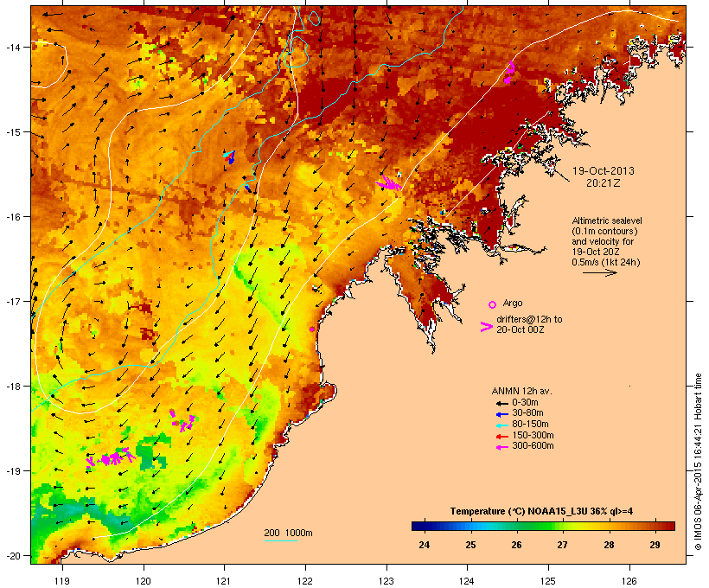Click the longitude axis label 121
This screenshot has width=709, height=588.
(224, 581)
